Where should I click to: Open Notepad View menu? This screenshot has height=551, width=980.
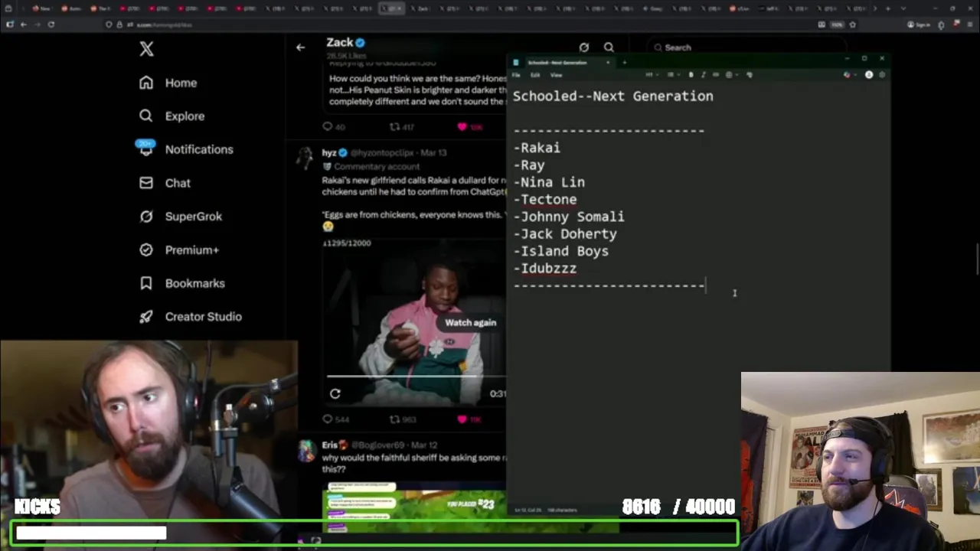[x=557, y=75]
